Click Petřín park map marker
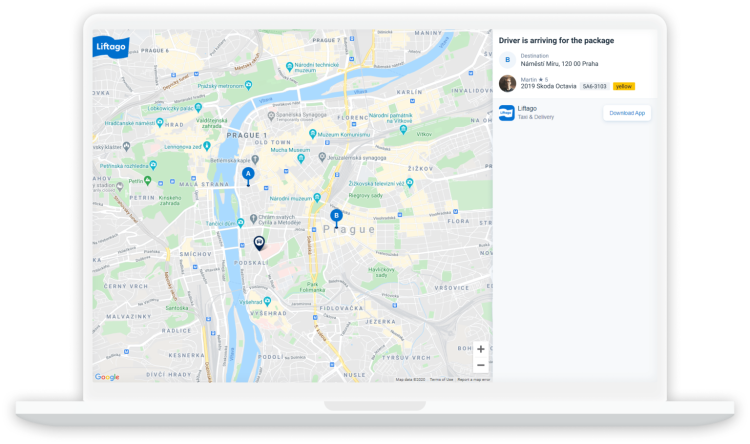 (x=148, y=180)
